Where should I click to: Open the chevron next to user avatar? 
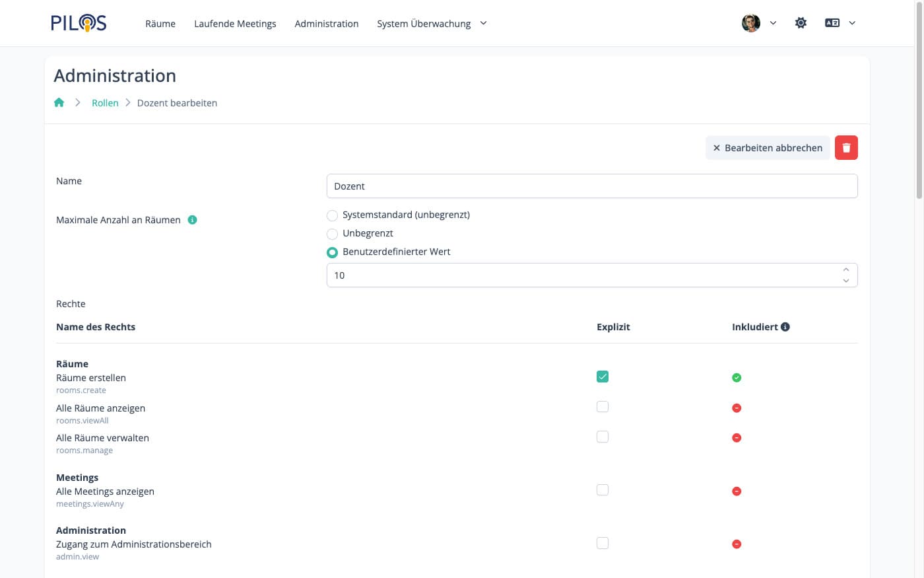point(773,23)
